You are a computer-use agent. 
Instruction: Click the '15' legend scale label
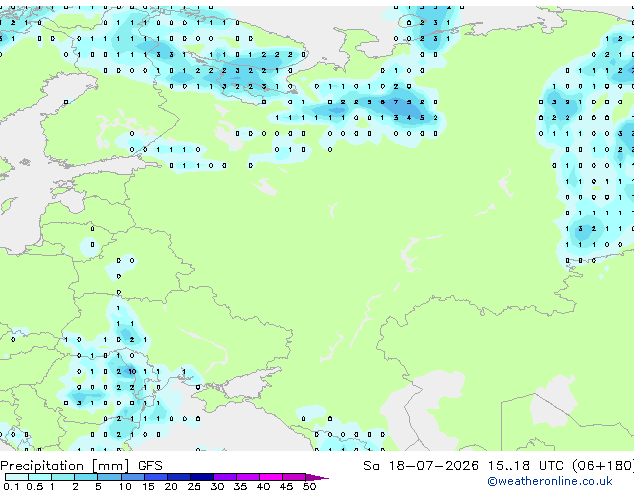(x=148, y=486)
